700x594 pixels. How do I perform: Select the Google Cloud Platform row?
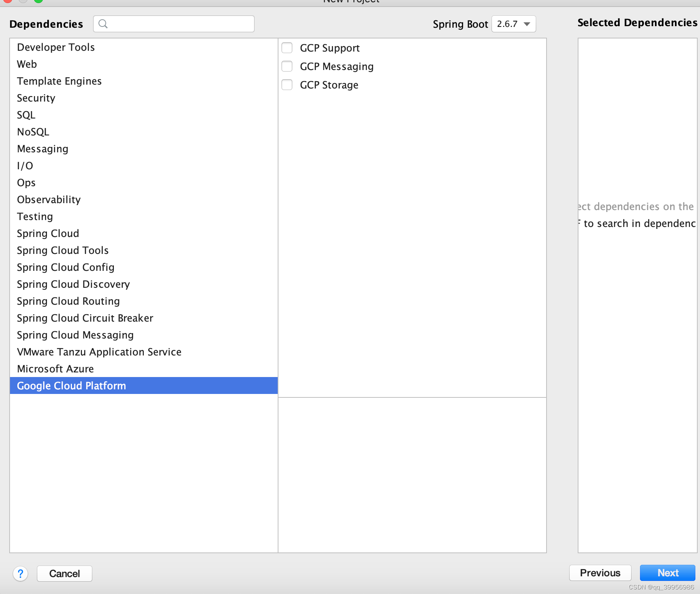point(144,386)
